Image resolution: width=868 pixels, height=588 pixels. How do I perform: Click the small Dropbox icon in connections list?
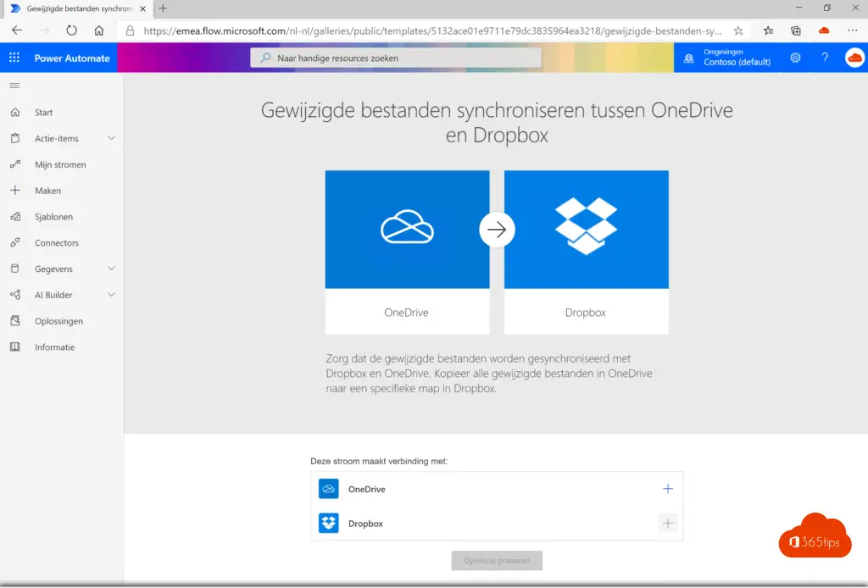click(328, 524)
